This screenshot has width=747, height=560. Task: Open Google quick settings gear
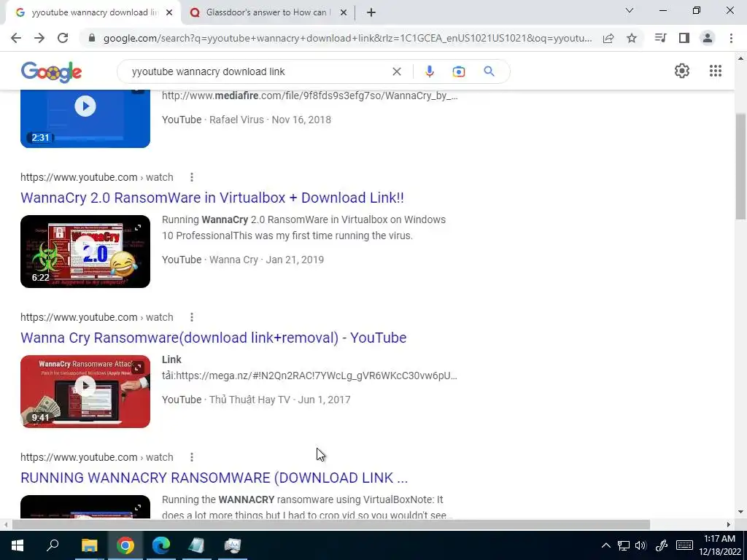pyautogui.click(x=682, y=71)
